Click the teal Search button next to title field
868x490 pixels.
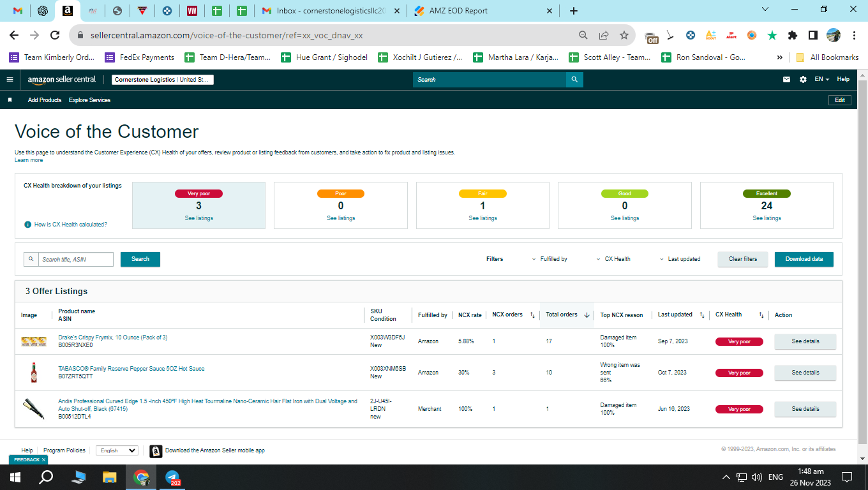pos(140,259)
